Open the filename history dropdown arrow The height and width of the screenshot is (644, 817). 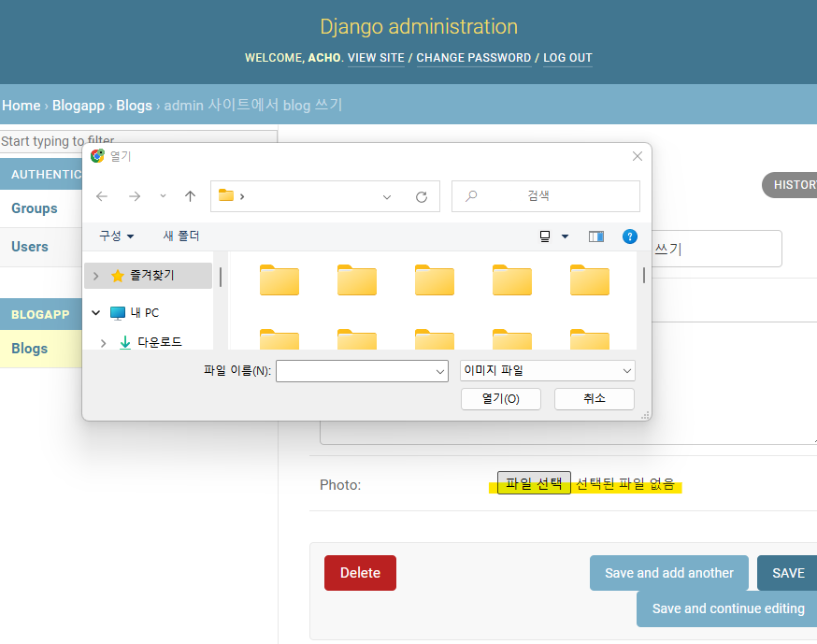pyautogui.click(x=440, y=371)
